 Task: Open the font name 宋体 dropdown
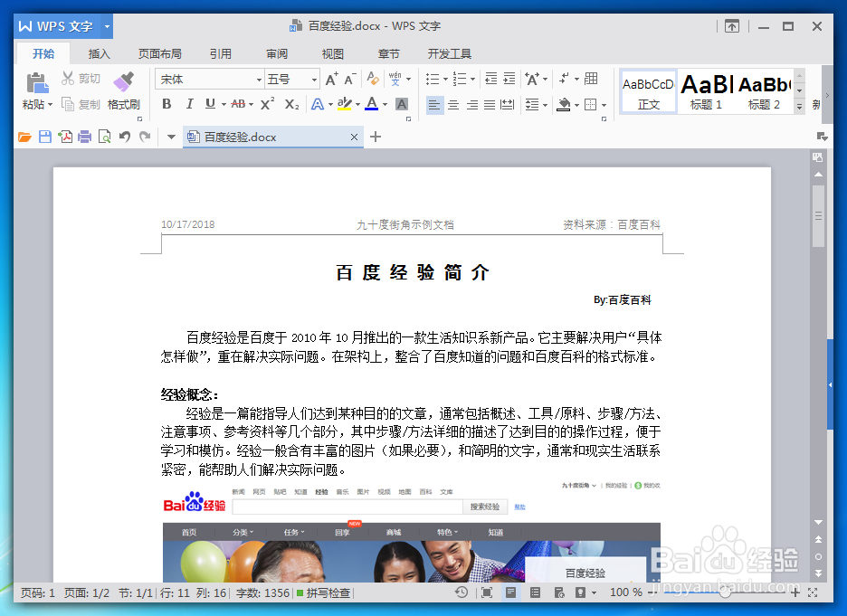click(x=259, y=80)
